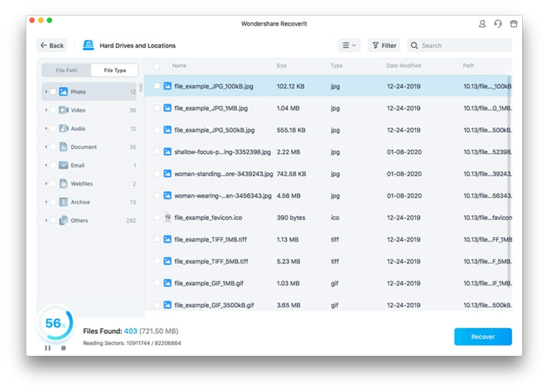Click image icon of file_example_GIF_1MB.gif
This screenshot has height=392, width=548.
[x=167, y=283]
